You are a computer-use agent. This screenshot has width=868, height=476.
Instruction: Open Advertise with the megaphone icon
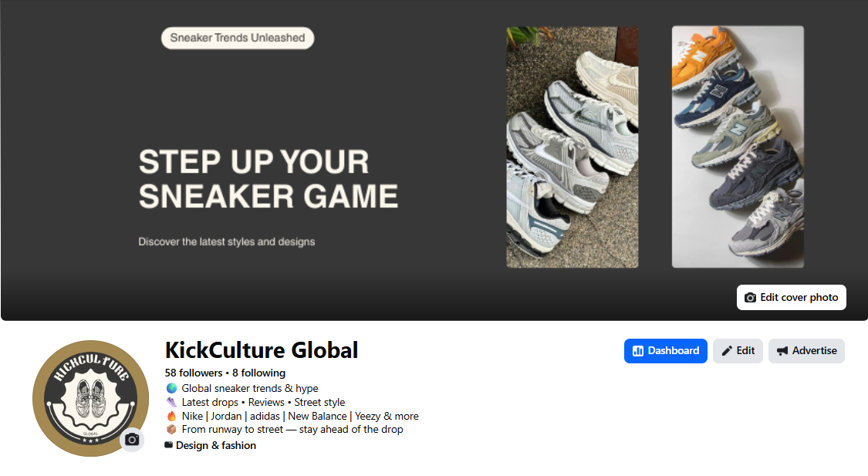[x=806, y=351]
